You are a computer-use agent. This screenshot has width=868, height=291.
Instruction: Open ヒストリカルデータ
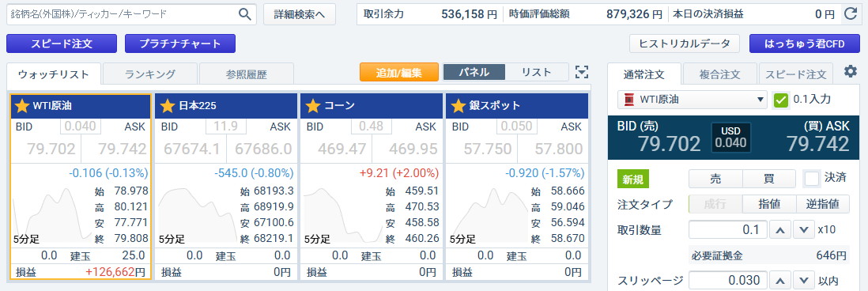[685, 43]
